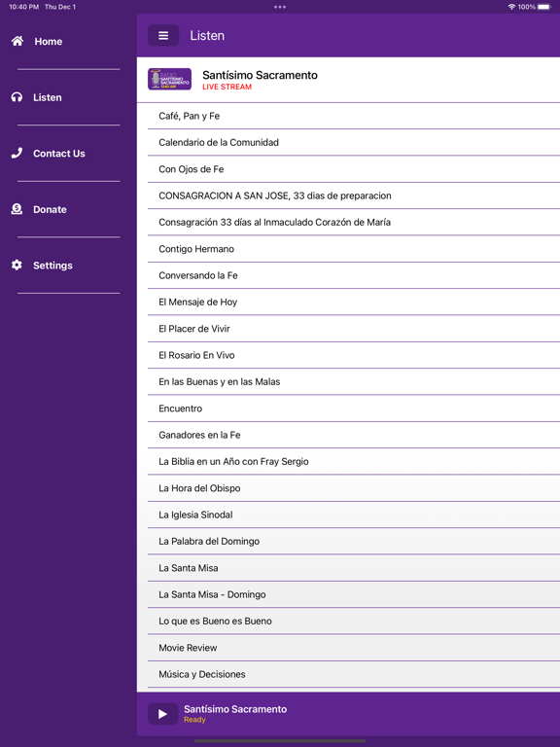Viewport: 560px width, 747px height.
Task: Open Ganadores en la Fe
Action: click(354, 435)
